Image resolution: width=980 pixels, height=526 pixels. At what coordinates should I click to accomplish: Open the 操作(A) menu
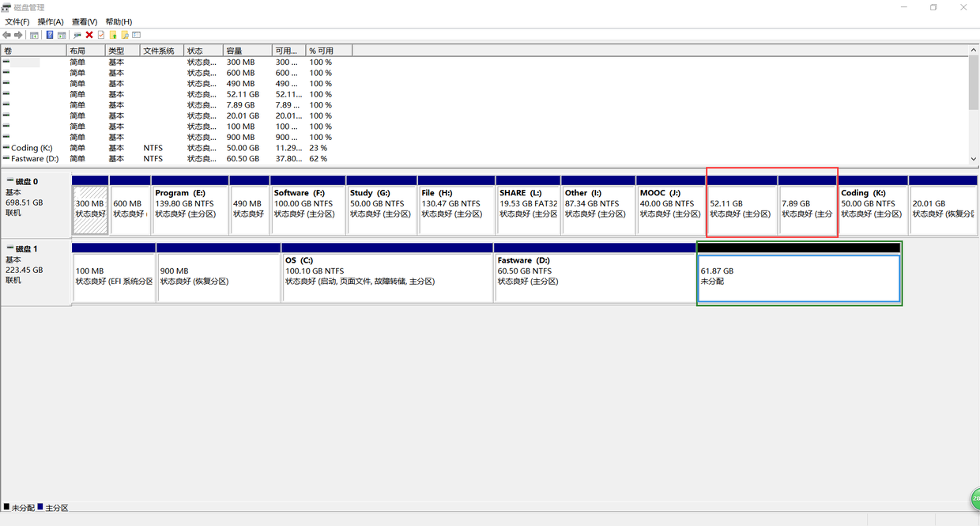click(x=51, y=21)
